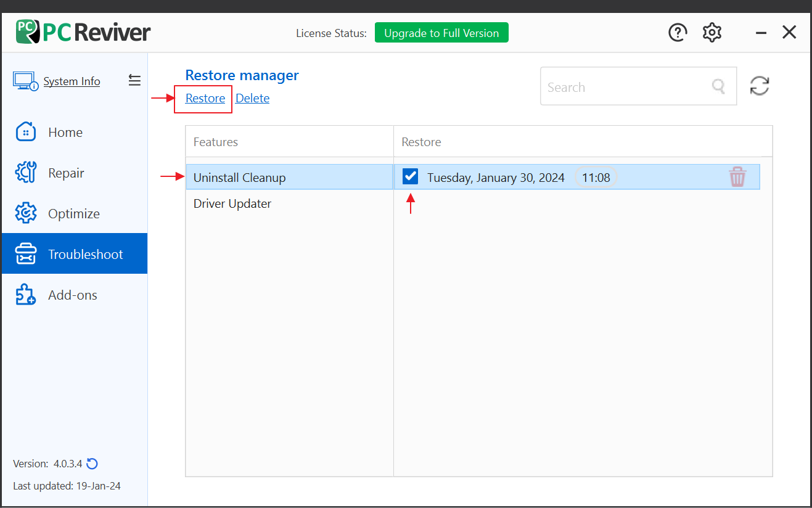The image size is (812, 508).
Task: Open settings gear icon in title bar
Action: (x=712, y=33)
